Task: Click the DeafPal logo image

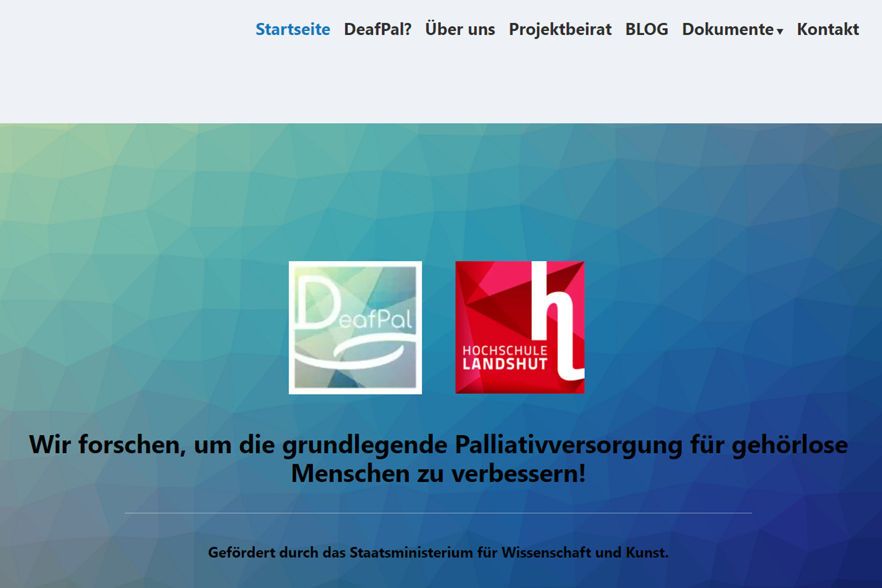Action: [x=355, y=328]
